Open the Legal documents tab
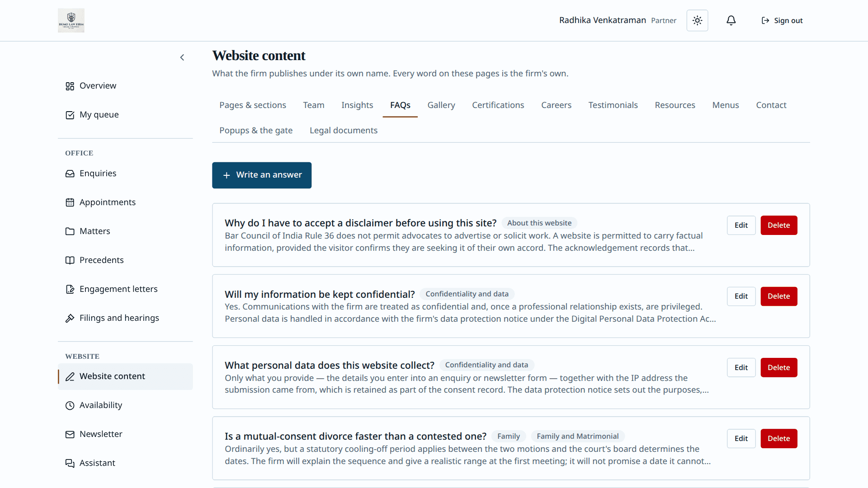The height and width of the screenshot is (488, 868). tap(344, 130)
